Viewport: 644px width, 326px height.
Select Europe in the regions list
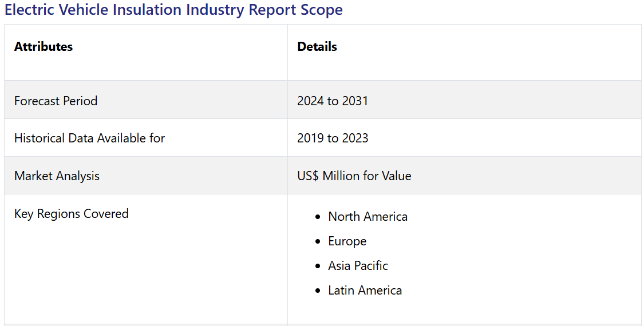click(347, 241)
